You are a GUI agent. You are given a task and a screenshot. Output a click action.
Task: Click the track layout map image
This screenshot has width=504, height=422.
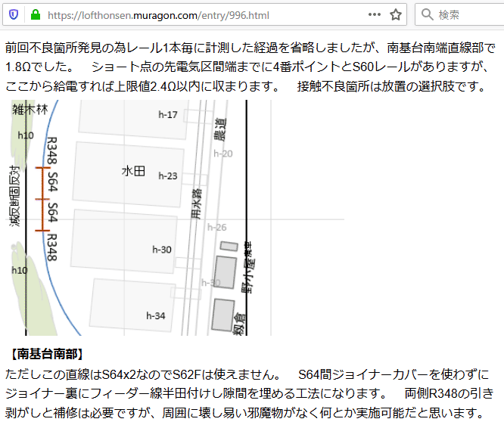[x=175, y=218]
